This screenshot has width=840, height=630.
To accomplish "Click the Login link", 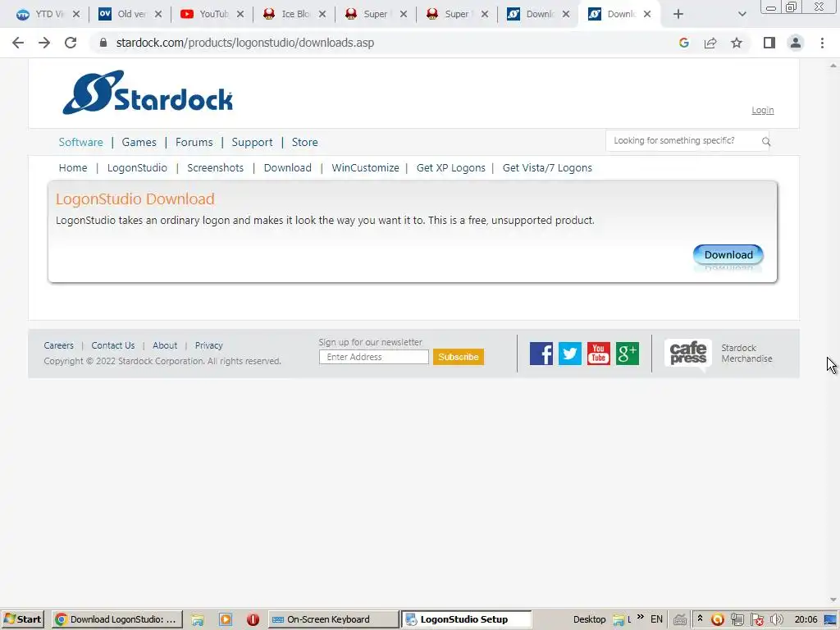I will pos(762,110).
